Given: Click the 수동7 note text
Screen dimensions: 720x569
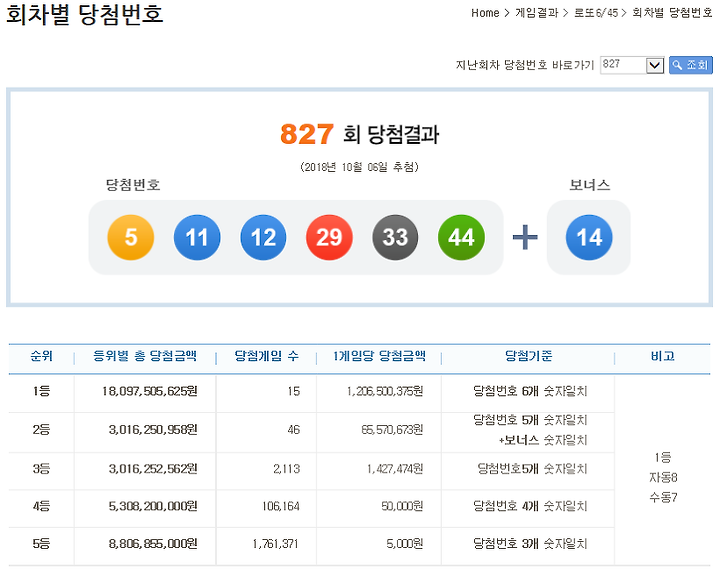Looking at the screenshot, I should tap(663, 497).
